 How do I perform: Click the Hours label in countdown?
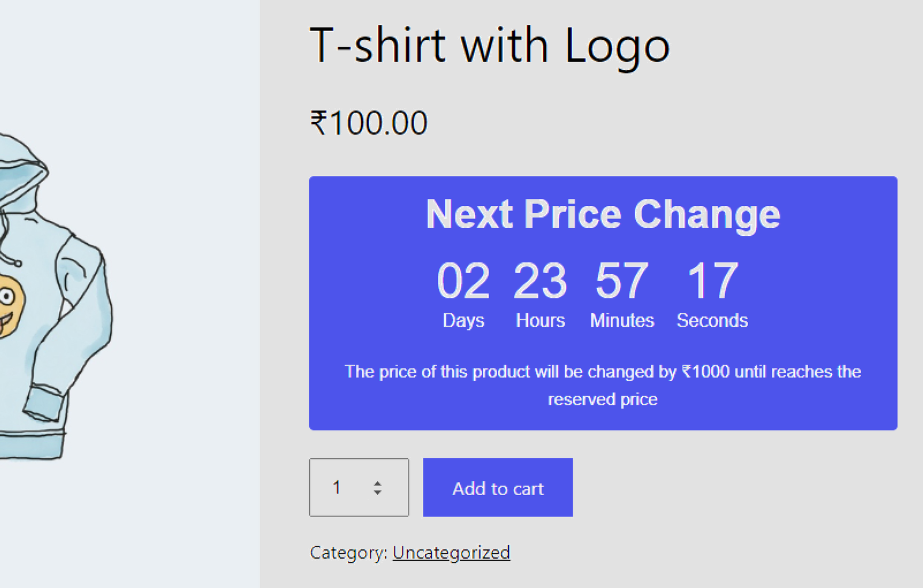[x=540, y=321]
